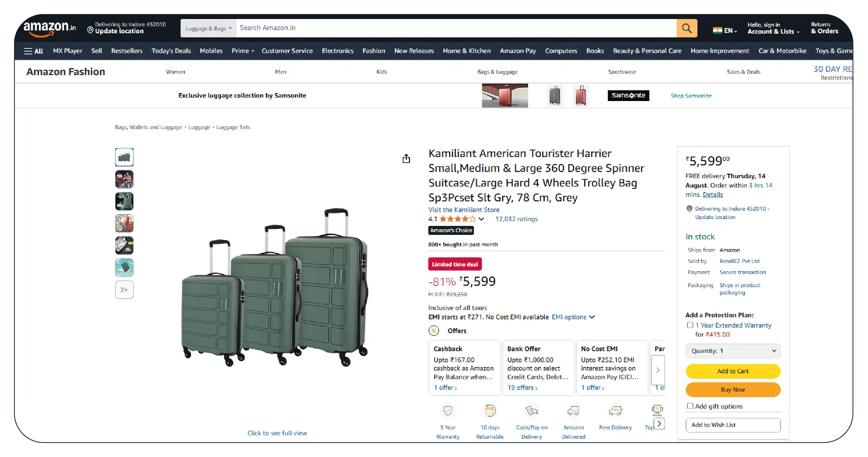Select Bags & Luggage fashion tab
This screenshot has height=457, width=868.
coord(497,72)
